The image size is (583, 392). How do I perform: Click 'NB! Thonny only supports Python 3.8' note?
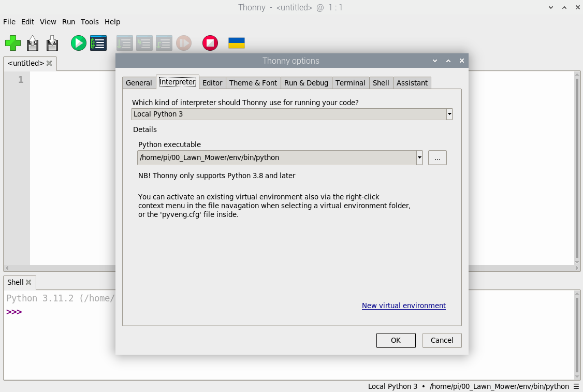click(x=217, y=176)
